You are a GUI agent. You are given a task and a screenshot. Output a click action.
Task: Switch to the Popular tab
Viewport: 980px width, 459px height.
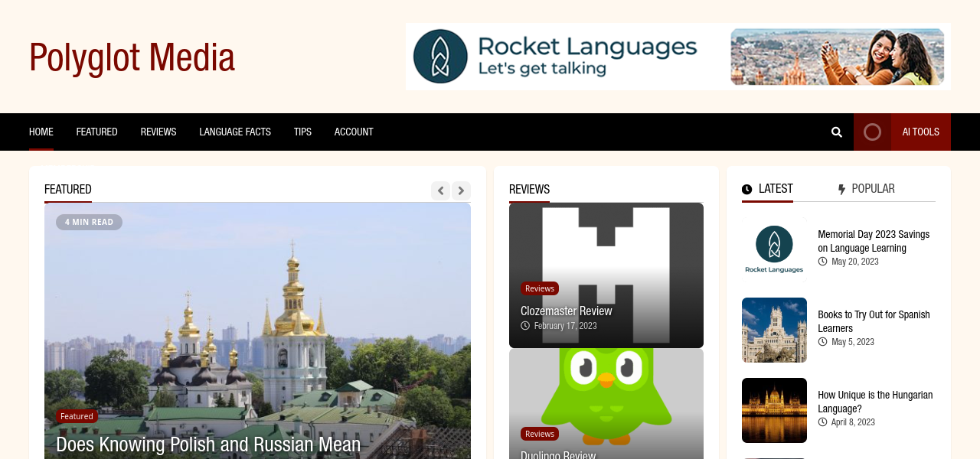coord(866,189)
